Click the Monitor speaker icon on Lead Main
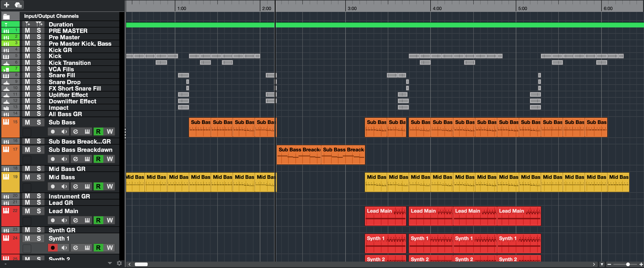This screenshot has height=268, width=644. [64, 220]
